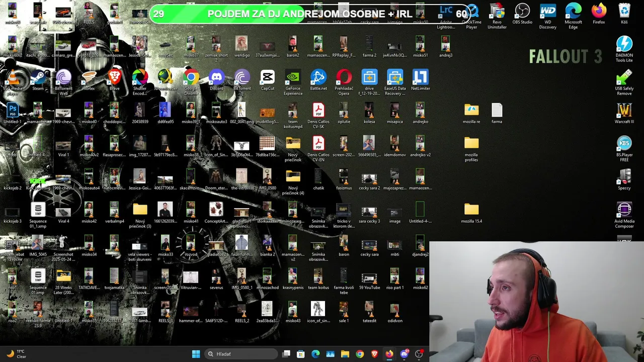Launch Discord from the desktop
This screenshot has height=362, width=644.
coord(216,80)
